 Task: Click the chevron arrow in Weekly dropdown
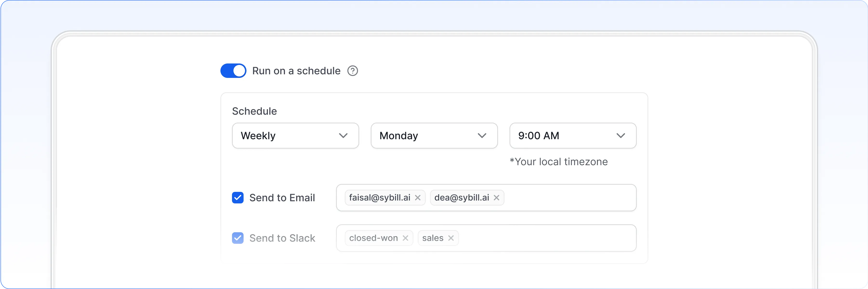point(343,136)
